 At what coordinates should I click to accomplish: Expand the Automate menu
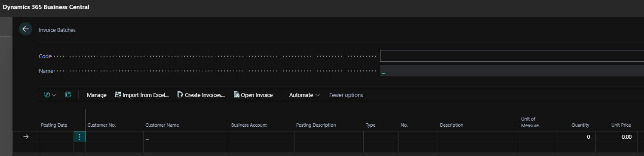tap(304, 95)
